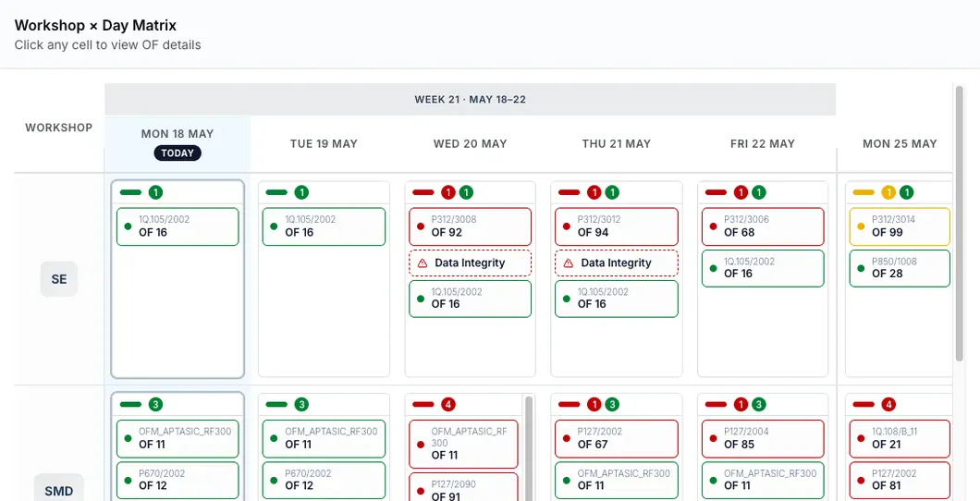
Task: Click green badge 3 in SMD Monday 18 May cell
Action: pyautogui.click(x=155, y=404)
